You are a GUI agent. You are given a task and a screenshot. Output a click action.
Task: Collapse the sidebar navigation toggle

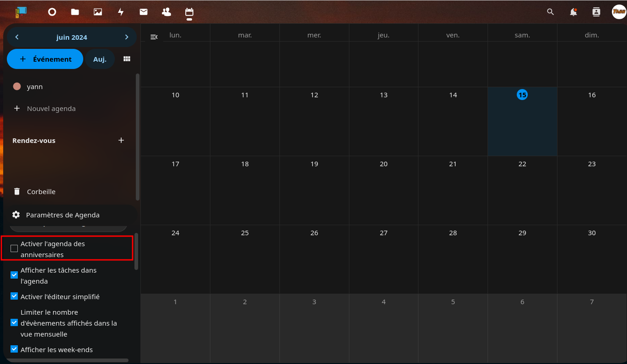[x=154, y=37]
